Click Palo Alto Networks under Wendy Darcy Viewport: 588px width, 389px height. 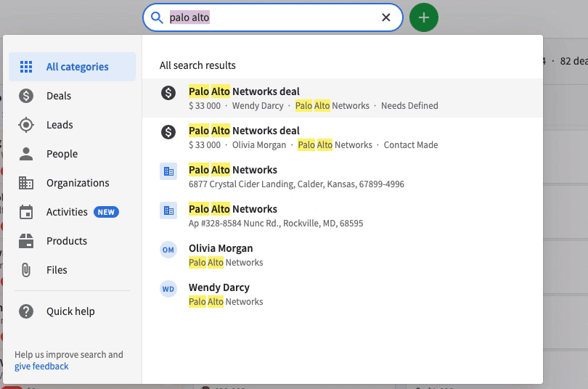point(226,302)
